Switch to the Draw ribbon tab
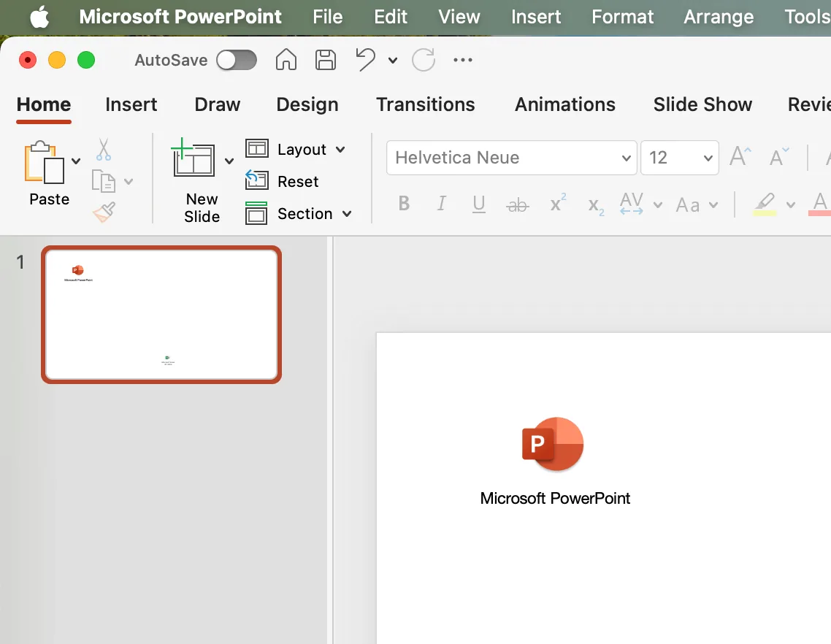 click(x=218, y=104)
